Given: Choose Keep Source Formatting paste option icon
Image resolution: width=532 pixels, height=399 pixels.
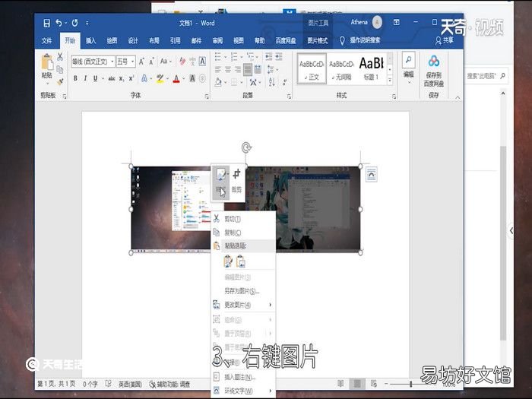Looking at the screenshot, I should 228,261.
